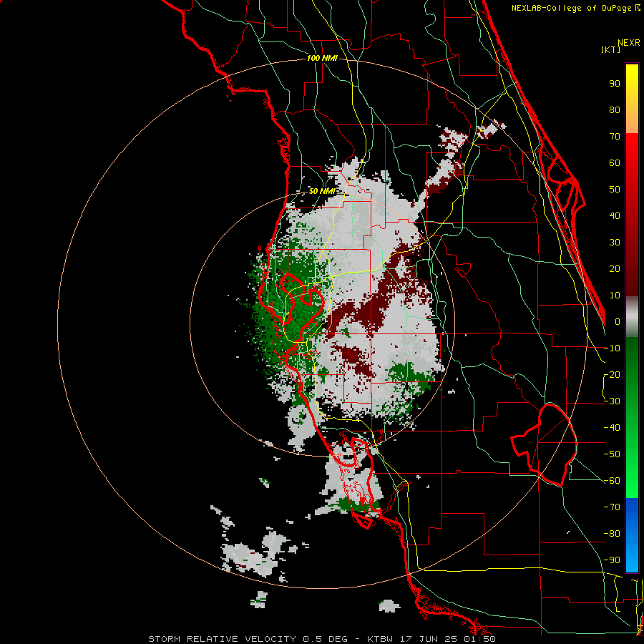
Task: Click the KTBW radar site identifier
Action: coord(380,639)
